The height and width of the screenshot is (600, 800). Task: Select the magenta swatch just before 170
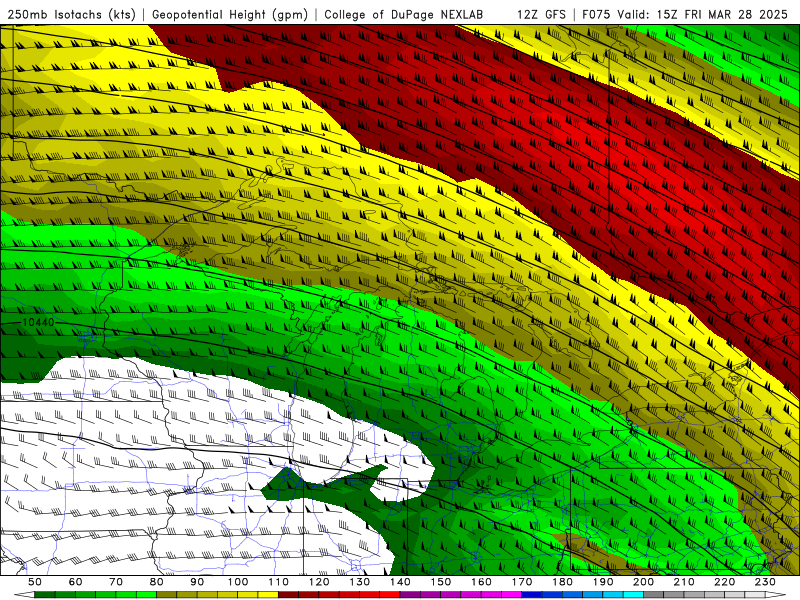coord(511,595)
